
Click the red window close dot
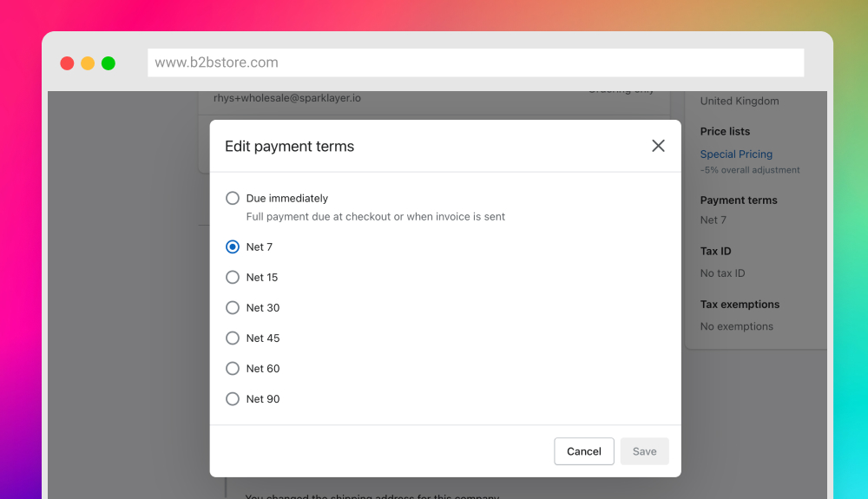tap(67, 63)
